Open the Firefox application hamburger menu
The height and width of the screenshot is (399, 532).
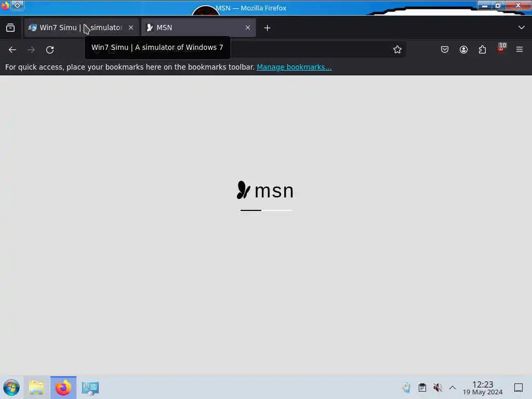click(520, 49)
